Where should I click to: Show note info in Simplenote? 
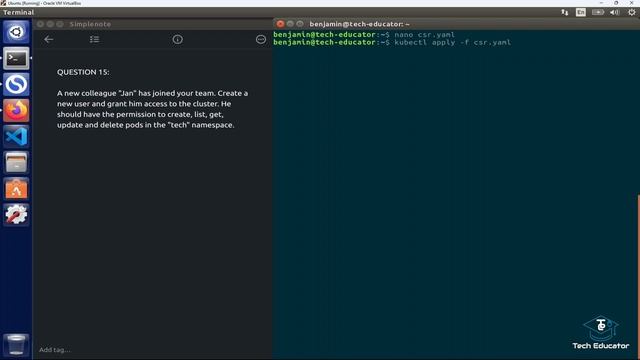click(178, 40)
